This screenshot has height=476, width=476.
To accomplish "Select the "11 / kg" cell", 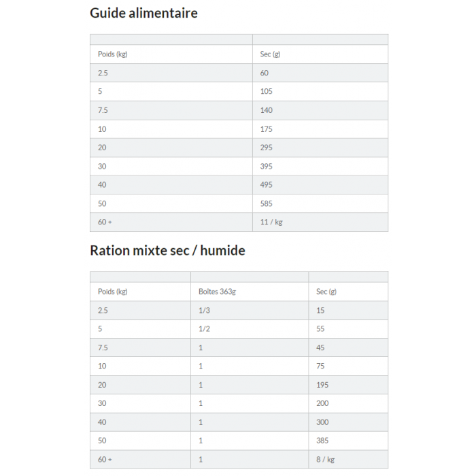I will 271,222.
